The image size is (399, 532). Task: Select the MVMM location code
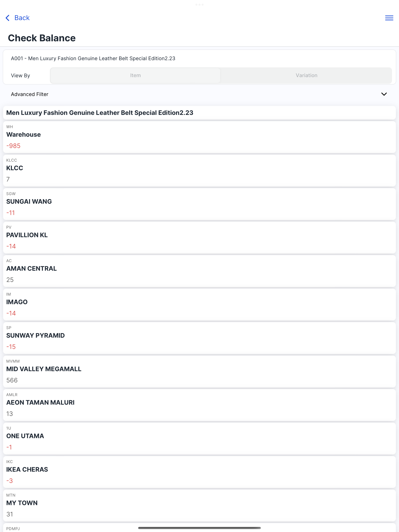13,361
